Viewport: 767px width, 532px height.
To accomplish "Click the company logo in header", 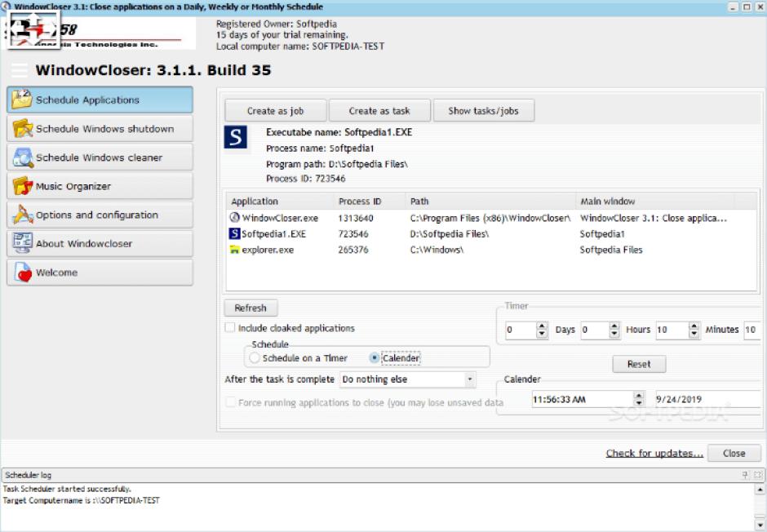I will 99,33.
